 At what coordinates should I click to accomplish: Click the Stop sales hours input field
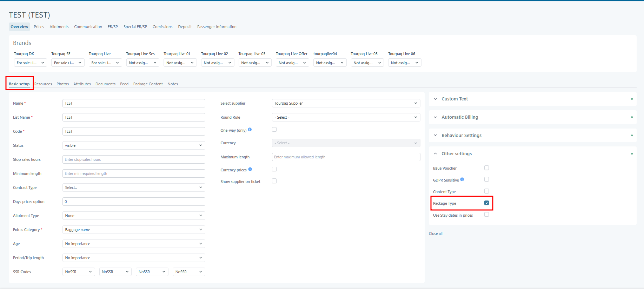[x=134, y=159]
